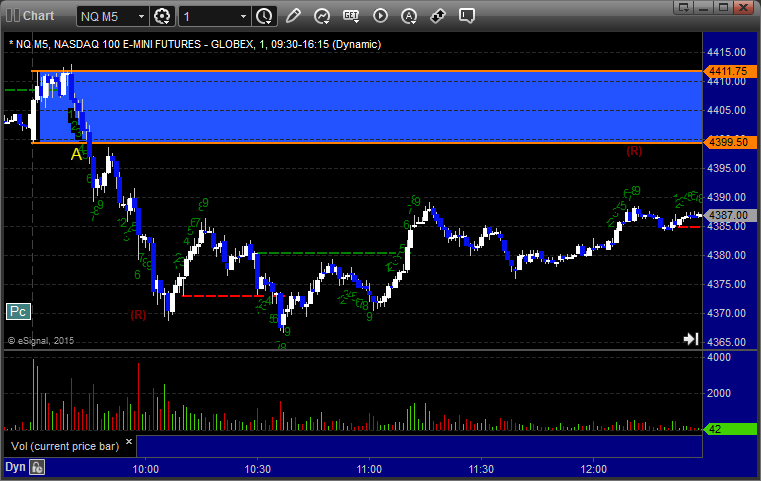Minimize the Chart window
761x481 pixels.
pyautogui.click(x=704, y=7)
